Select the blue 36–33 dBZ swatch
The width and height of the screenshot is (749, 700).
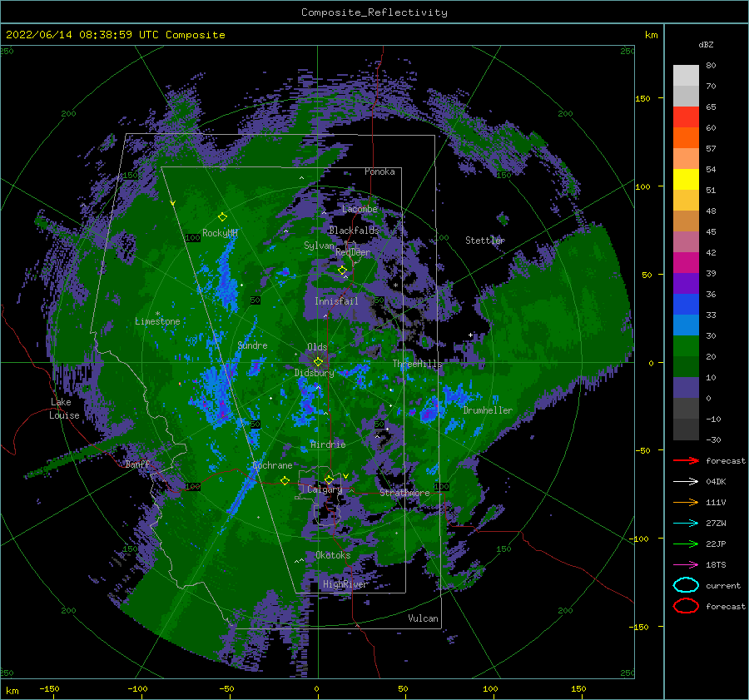686,304
